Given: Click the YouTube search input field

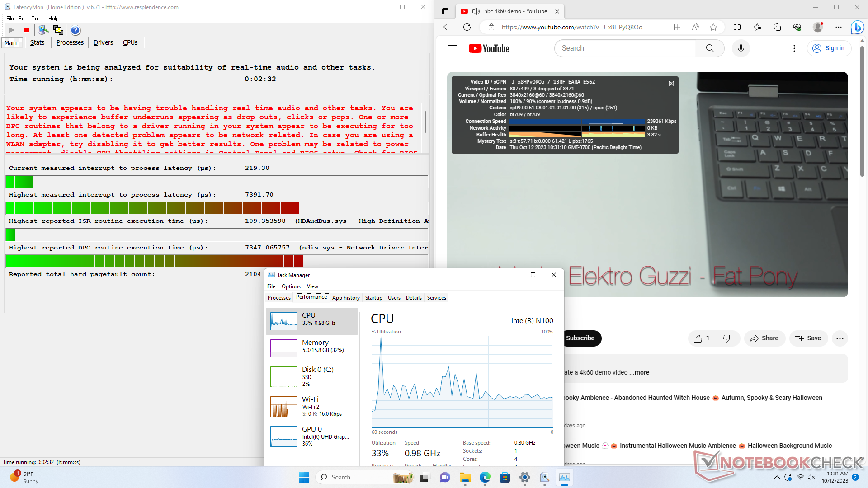Looking at the screenshot, I should (x=624, y=48).
